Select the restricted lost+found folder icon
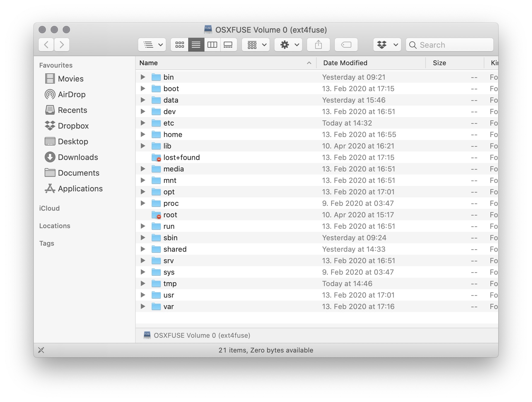 (156, 157)
